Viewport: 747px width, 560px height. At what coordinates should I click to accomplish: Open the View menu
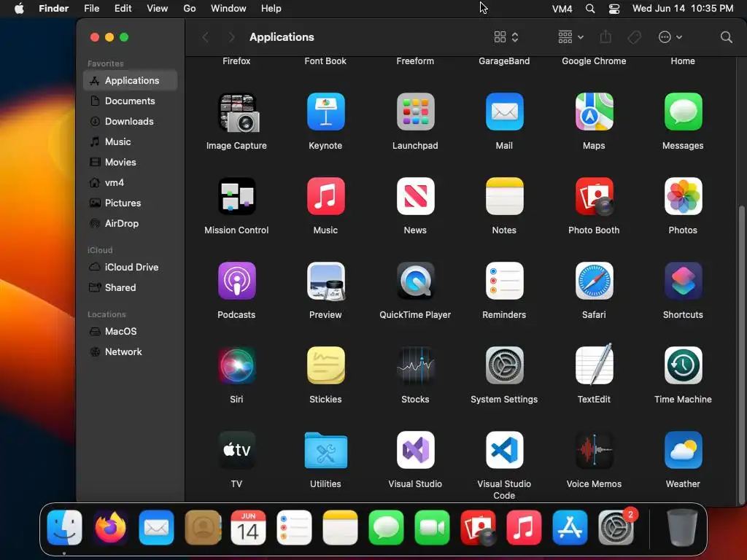[158, 9]
